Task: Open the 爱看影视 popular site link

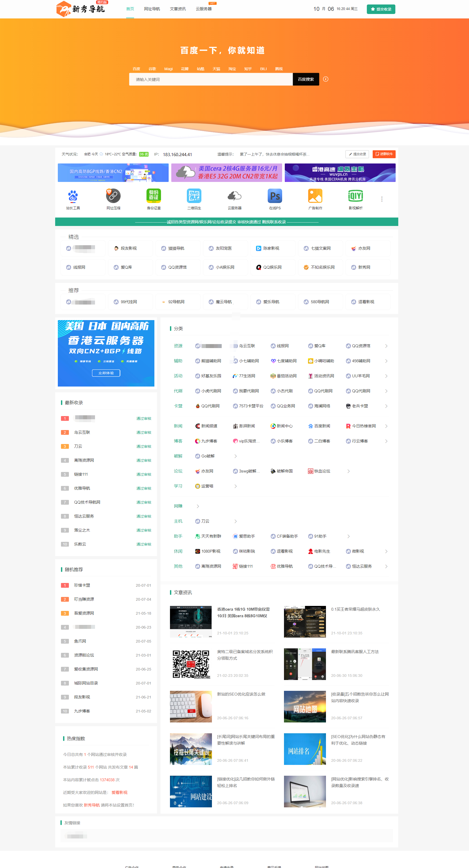Action: point(119,793)
